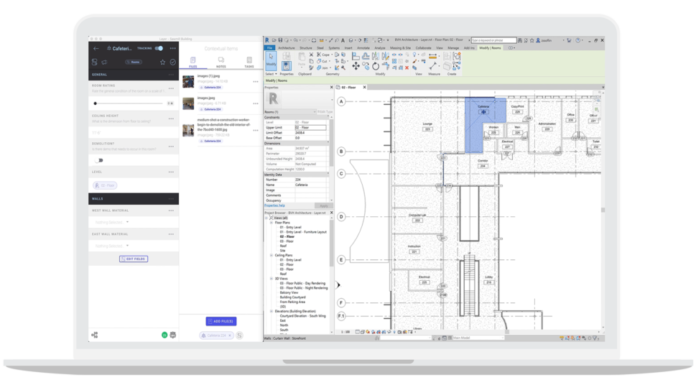Image resolution: width=696 pixels, height=385 pixels.
Task: Toggle the Tracking switch in Layer header
Action: pyautogui.click(x=159, y=48)
